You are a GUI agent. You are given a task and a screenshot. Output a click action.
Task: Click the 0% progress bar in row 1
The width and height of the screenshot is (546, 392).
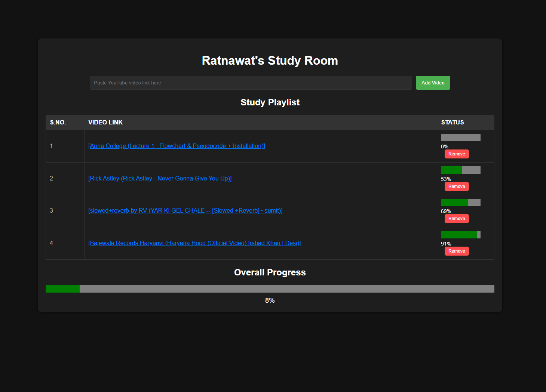pos(460,138)
